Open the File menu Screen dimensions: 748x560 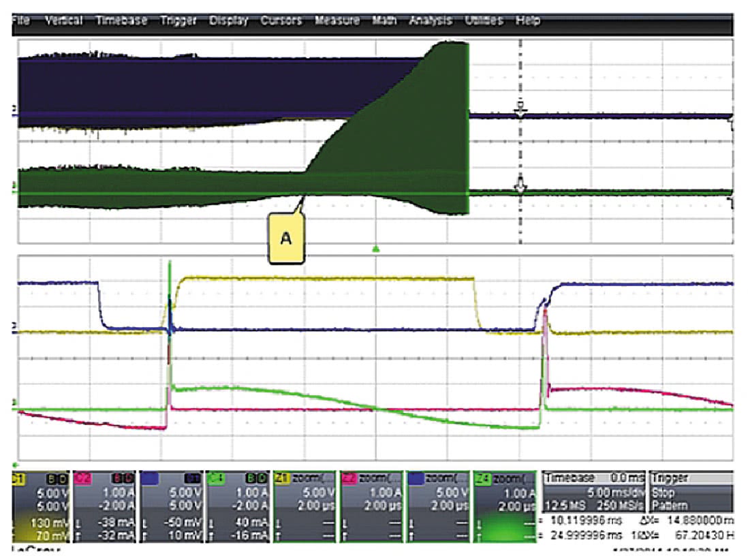[20, 20]
